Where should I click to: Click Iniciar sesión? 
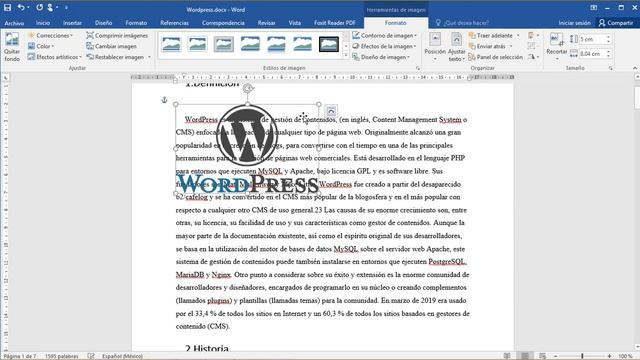[x=575, y=23]
